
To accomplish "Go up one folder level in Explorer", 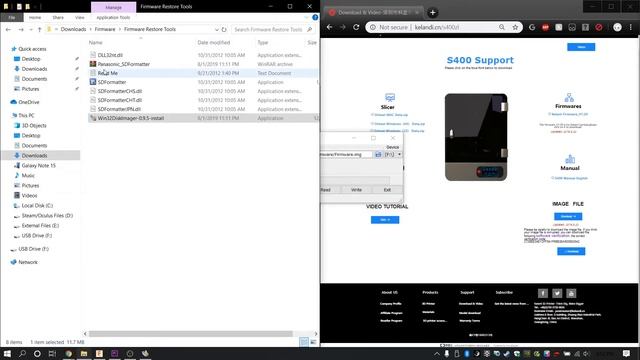I will (x=40, y=29).
